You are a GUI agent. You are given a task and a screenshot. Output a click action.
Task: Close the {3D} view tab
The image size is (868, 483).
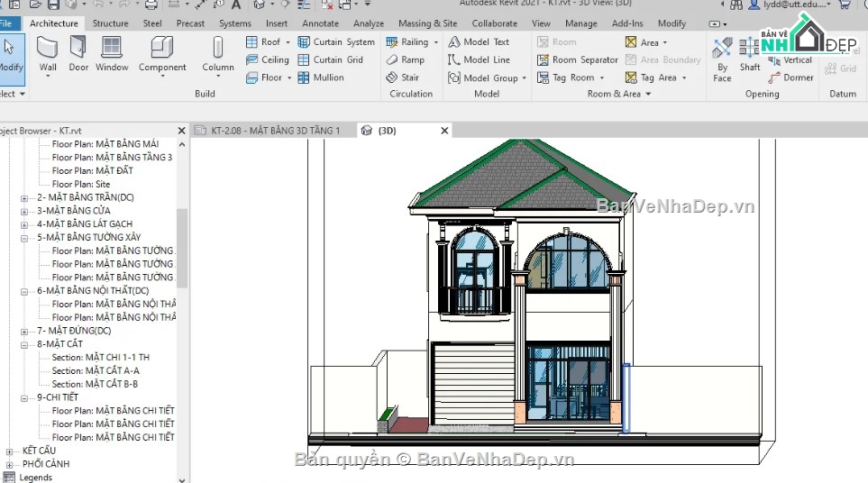(x=444, y=131)
